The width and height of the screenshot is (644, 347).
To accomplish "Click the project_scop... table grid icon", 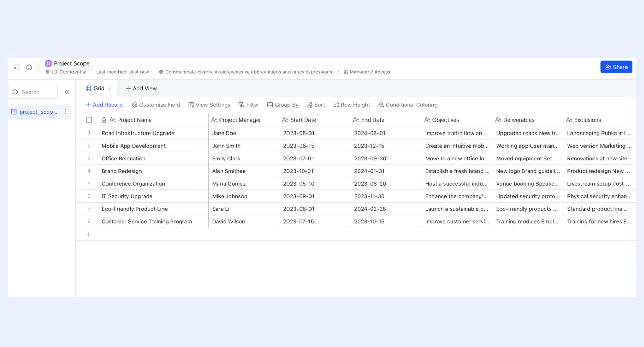I will [14, 112].
